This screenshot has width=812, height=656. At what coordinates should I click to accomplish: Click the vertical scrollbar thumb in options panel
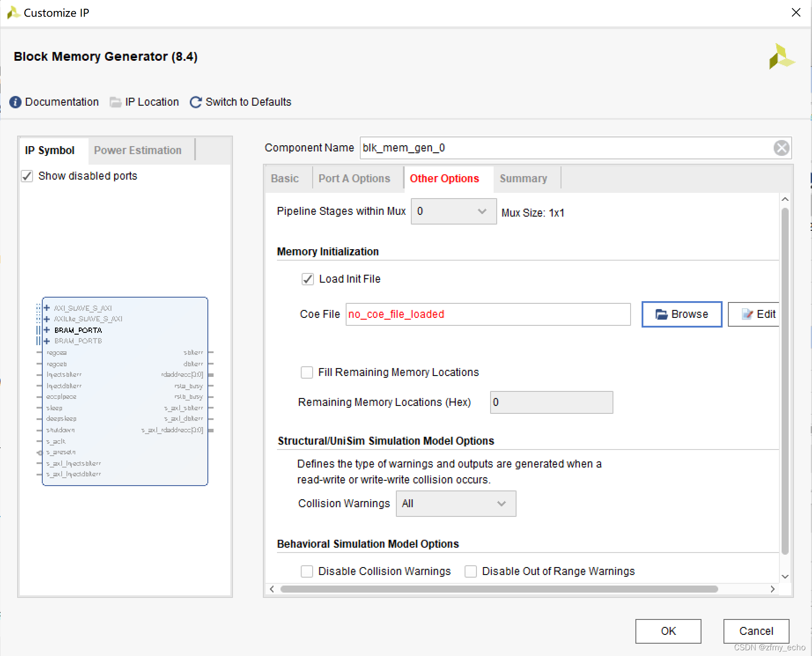pyautogui.click(x=785, y=381)
